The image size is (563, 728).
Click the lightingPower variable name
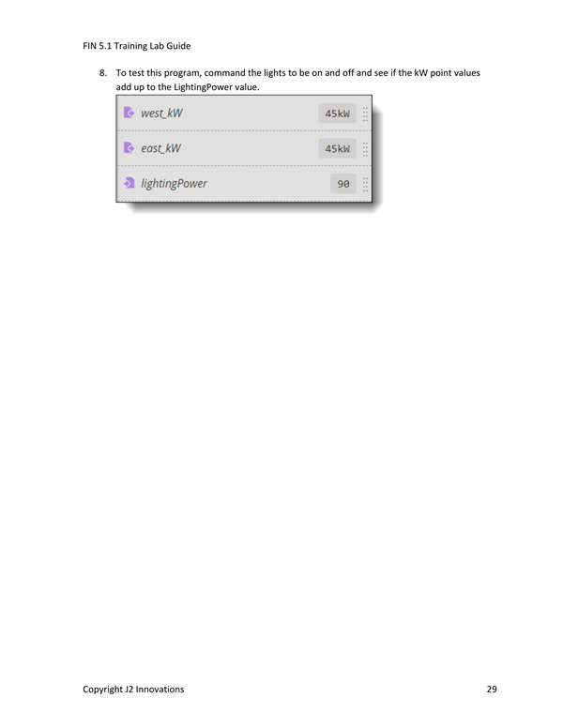pyautogui.click(x=175, y=183)
